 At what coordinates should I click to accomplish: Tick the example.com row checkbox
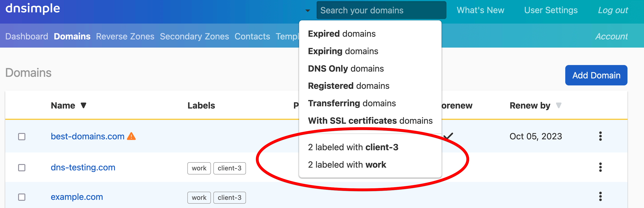point(22,197)
